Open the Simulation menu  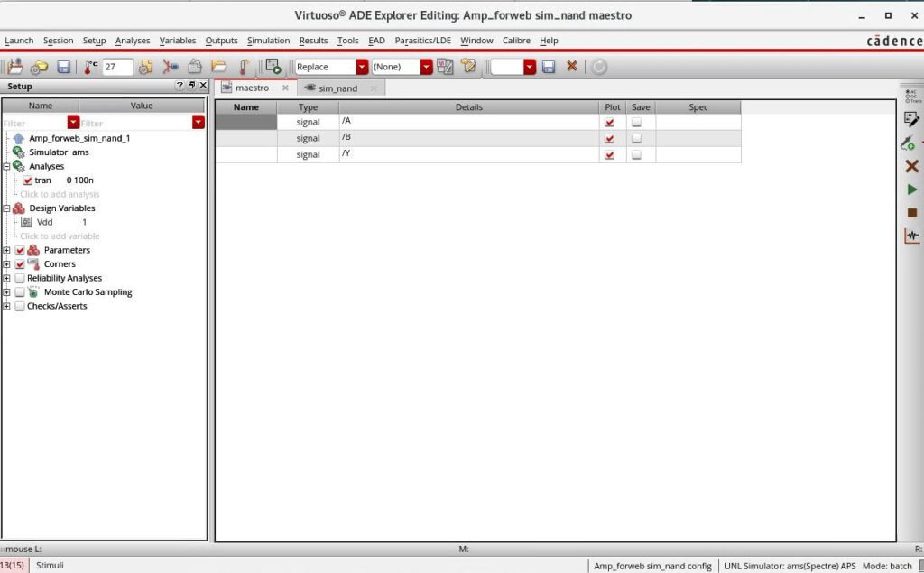(x=268, y=41)
